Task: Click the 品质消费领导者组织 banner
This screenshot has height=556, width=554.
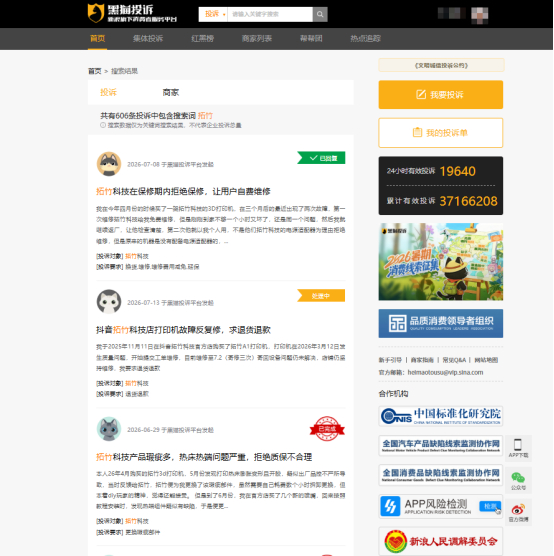Action: click(441, 323)
